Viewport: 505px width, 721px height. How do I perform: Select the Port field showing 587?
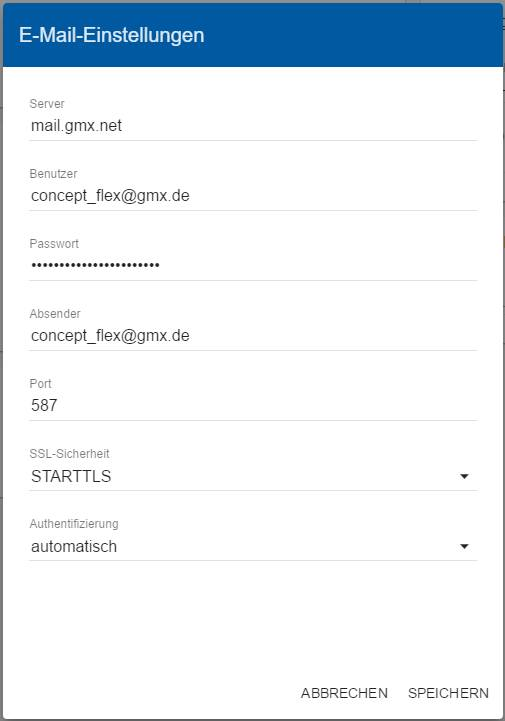[253, 406]
